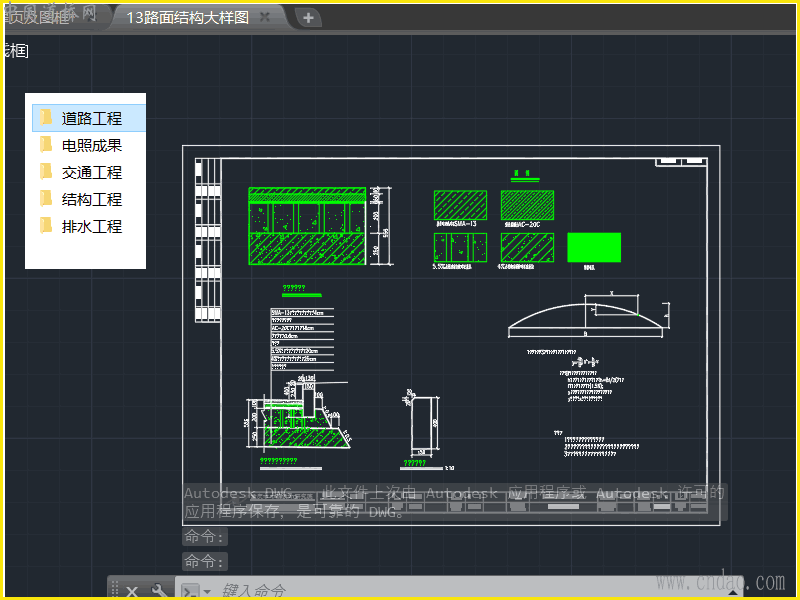Close the 13路面结构大样图 tab
The image size is (800, 600).
point(265,17)
